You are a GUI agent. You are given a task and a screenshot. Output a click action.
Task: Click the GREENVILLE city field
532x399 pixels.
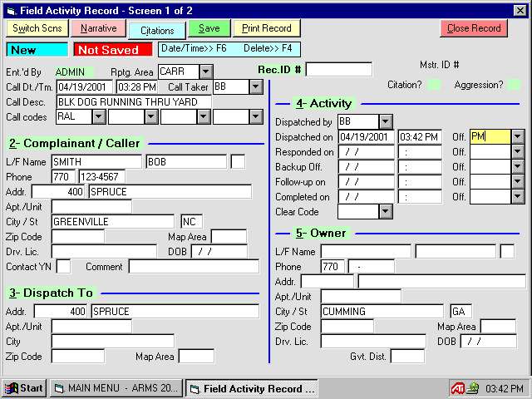coord(113,222)
